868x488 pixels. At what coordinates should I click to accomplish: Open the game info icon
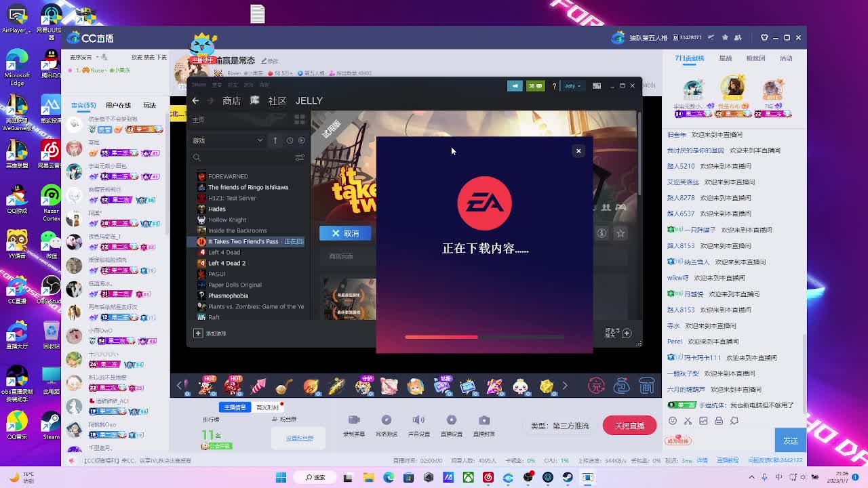[601, 233]
